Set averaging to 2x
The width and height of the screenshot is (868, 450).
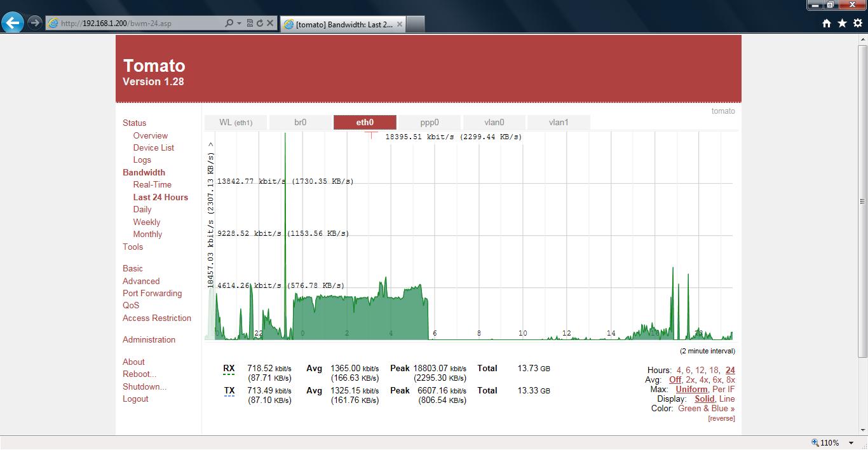(x=690, y=379)
